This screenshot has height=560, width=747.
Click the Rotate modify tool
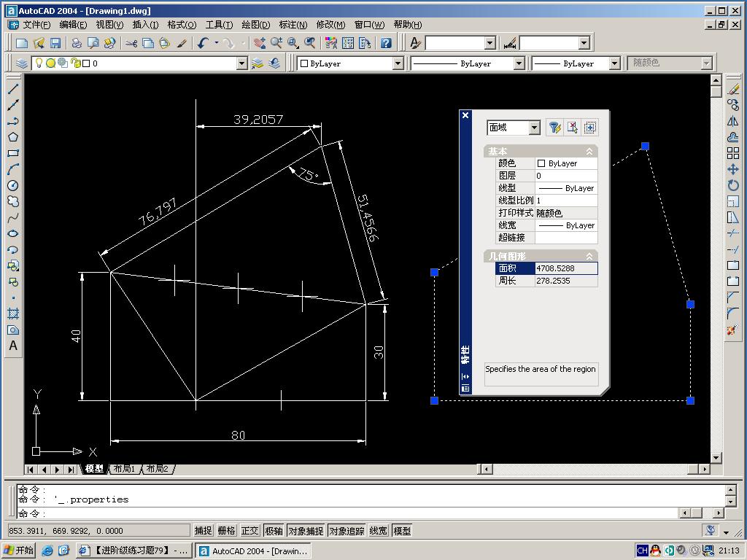[x=733, y=185]
